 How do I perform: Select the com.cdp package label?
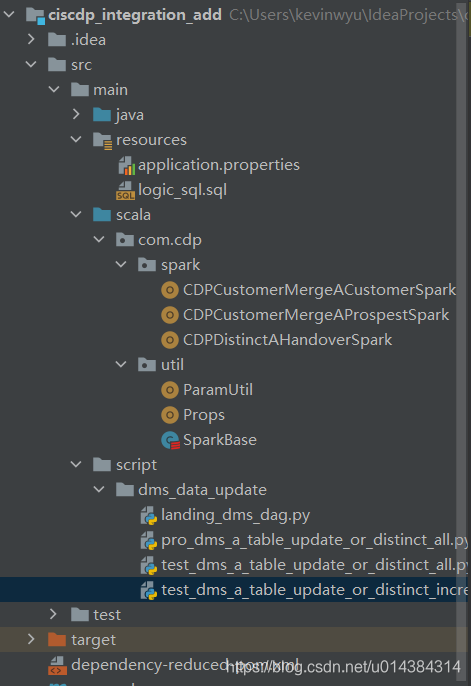[170, 240]
